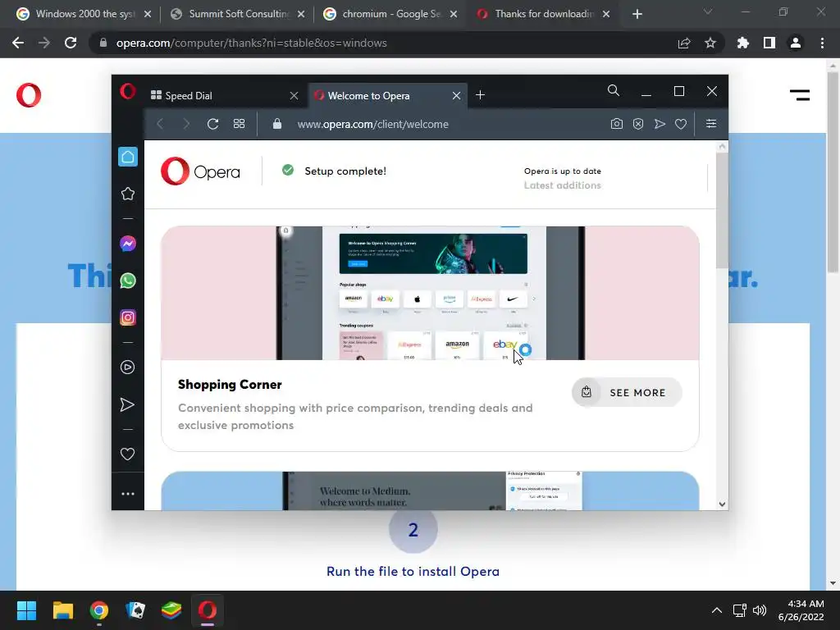The height and width of the screenshot is (630, 840).
Task: Go back in the Chrome window
Action: click(x=18, y=43)
